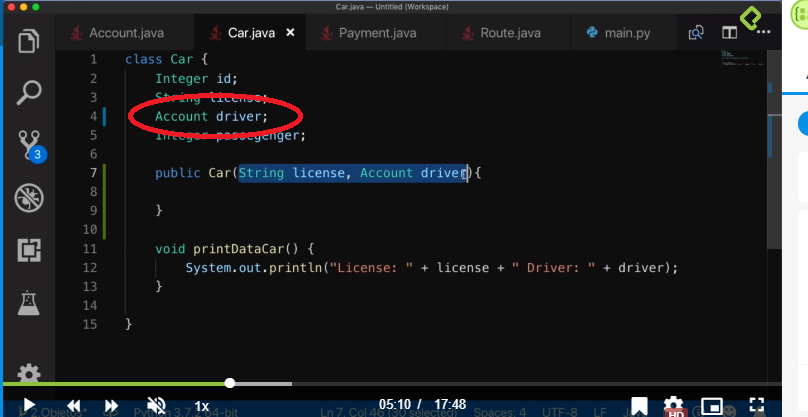
Task: Open the Search view in the activity bar
Action: [x=29, y=93]
